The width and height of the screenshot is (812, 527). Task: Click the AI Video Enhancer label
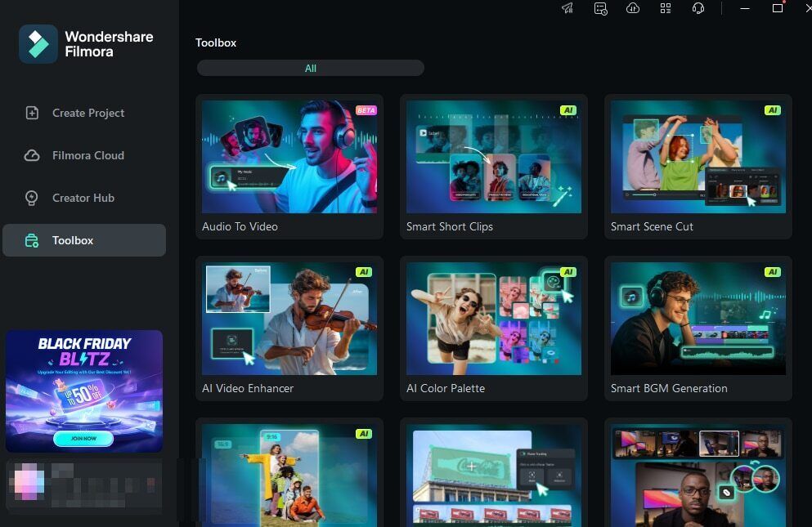(248, 388)
